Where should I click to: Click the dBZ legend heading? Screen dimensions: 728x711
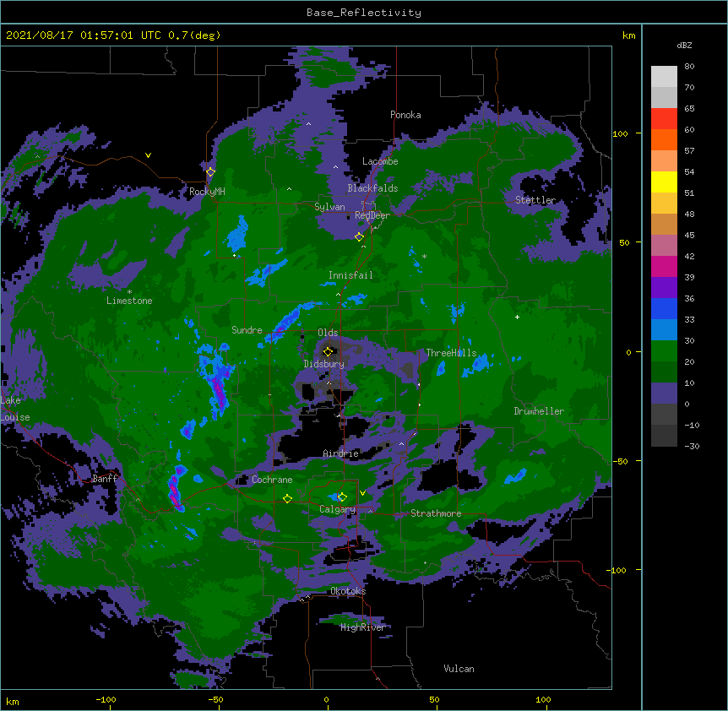(684, 45)
